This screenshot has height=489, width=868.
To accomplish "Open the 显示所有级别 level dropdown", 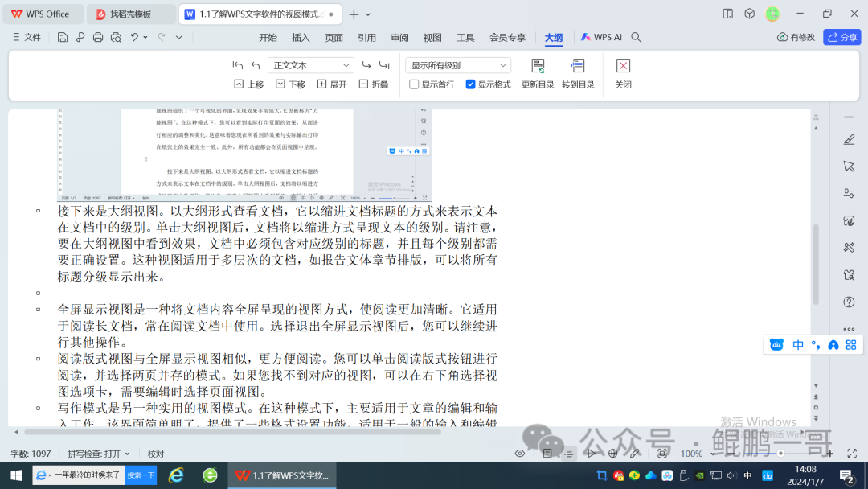I will 458,65.
